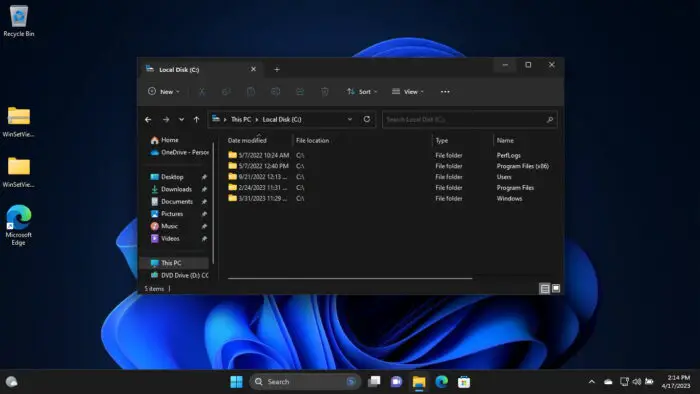
Task: Click the chevron after This PC in path
Action: click(257, 120)
